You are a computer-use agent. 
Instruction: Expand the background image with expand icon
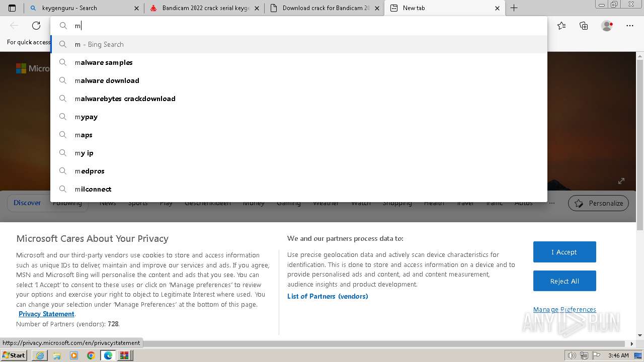point(621,181)
